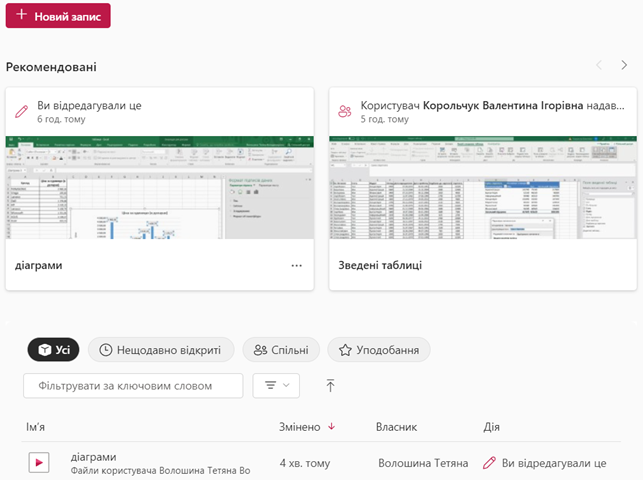The height and width of the screenshot is (480, 643).
Task: Open the Зведені таблиці thumbnail preview
Action: (x=483, y=188)
